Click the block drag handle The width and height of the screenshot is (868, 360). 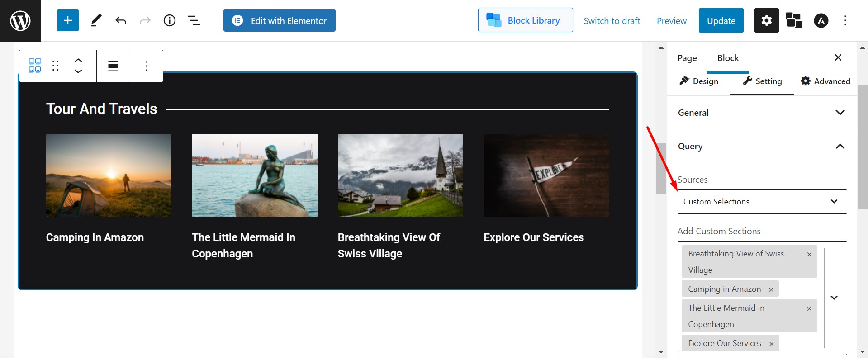[x=56, y=66]
